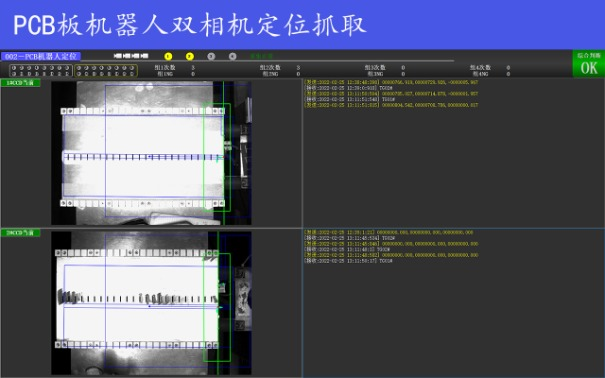The height and width of the screenshot is (378, 605).
Task: Toggle first I/O indicator in yellow-bordered group
Action: (x=79, y=68)
